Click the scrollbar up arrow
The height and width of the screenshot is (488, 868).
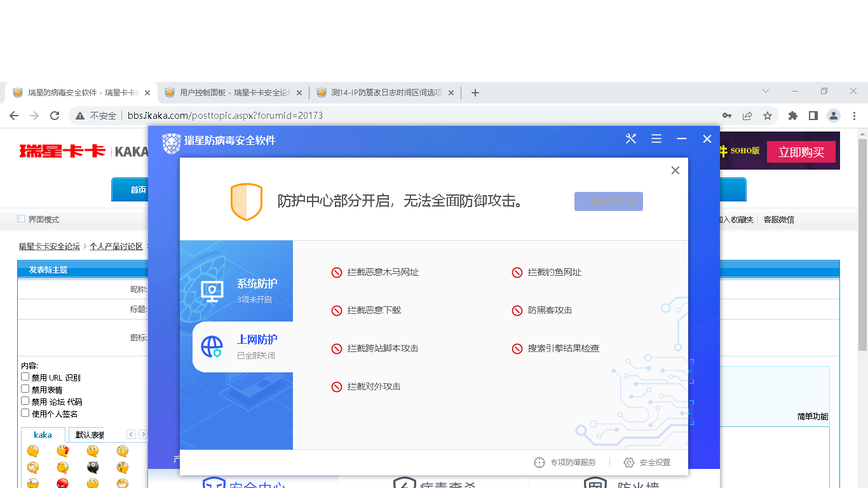pyautogui.click(x=862, y=133)
